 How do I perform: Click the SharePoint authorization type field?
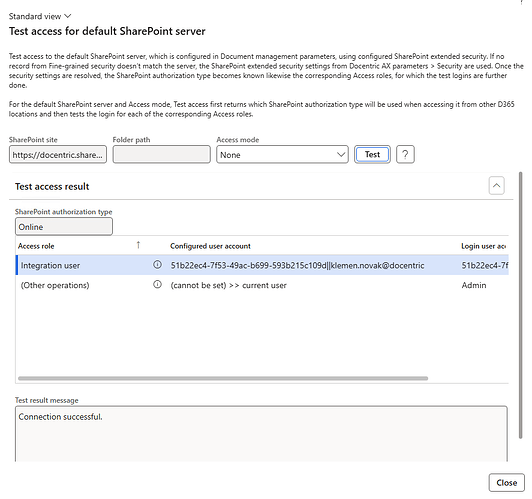(x=64, y=227)
